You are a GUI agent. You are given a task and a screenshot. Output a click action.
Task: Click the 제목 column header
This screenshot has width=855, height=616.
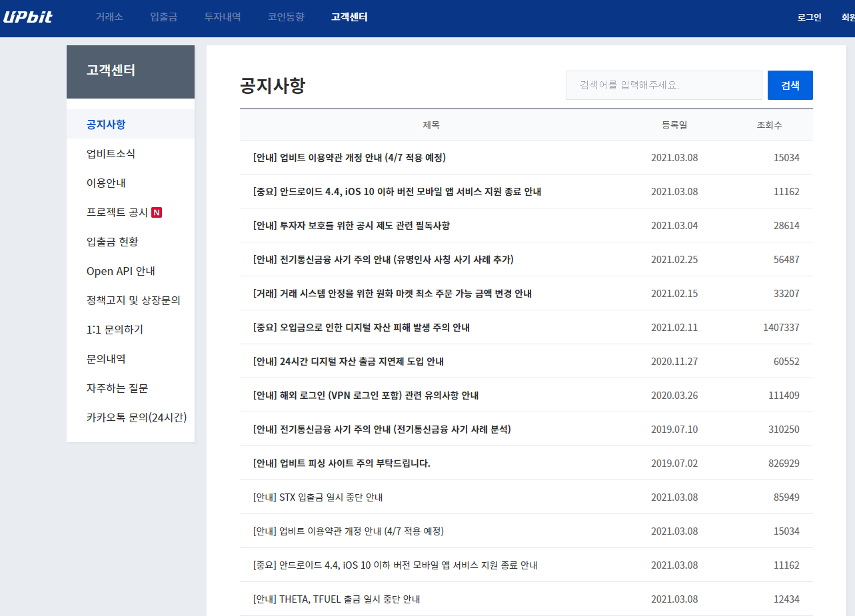431,125
